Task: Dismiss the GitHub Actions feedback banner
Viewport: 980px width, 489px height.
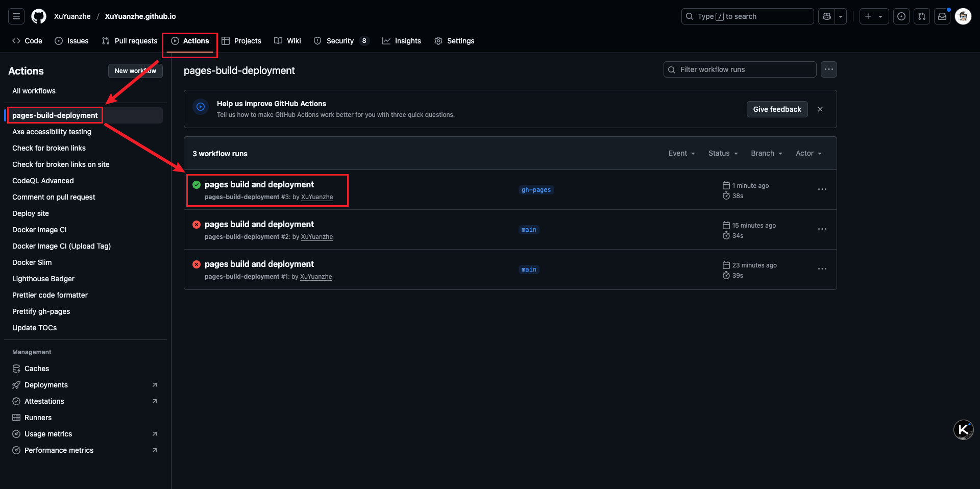Action: pyautogui.click(x=820, y=109)
